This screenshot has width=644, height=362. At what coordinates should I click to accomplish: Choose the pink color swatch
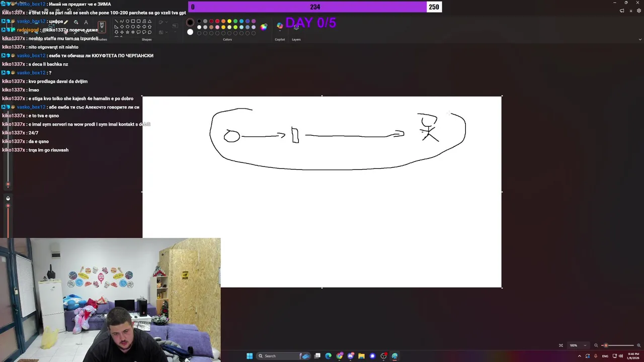[x=217, y=27]
